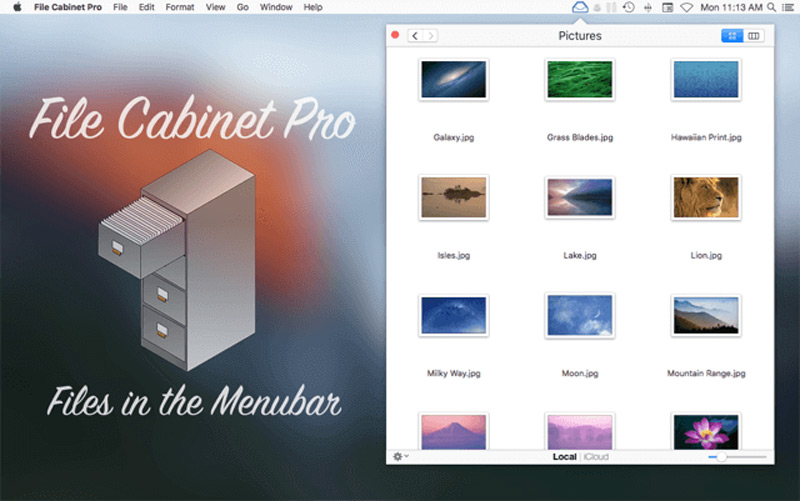Viewport: 800px width, 501px height.
Task: Open the Help menu
Action: tap(313, 7)
